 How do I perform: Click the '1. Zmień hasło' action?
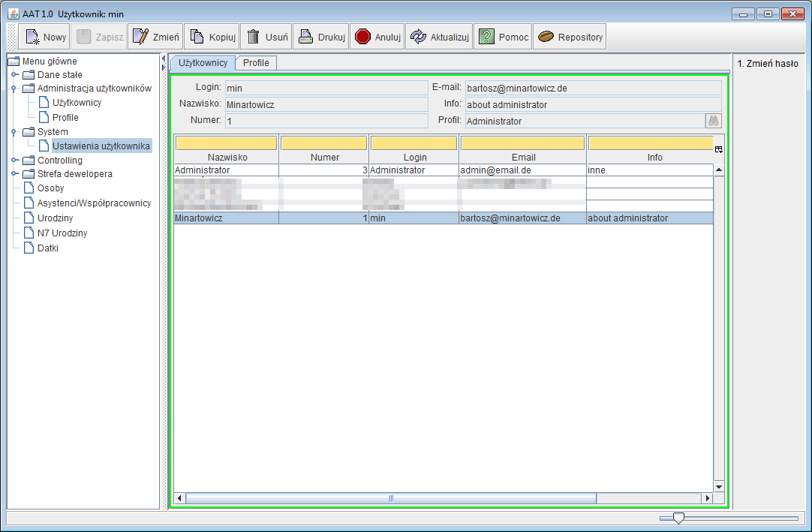768,64
